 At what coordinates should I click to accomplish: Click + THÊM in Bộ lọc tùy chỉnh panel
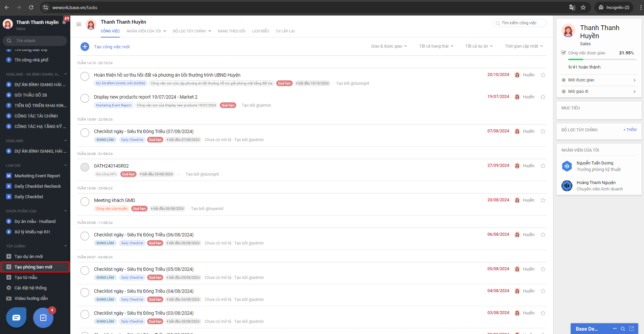tap(630, 130)
